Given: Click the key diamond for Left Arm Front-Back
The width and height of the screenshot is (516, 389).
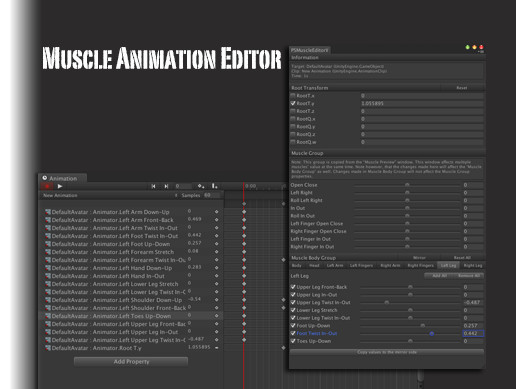Looking at the screenshot, I should coord(217,220).
